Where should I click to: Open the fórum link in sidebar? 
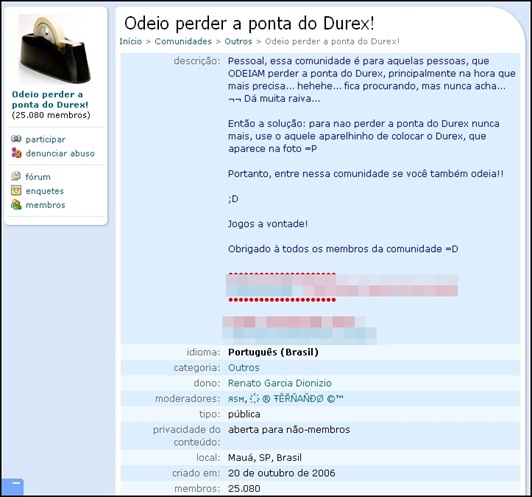pos(38,176)
